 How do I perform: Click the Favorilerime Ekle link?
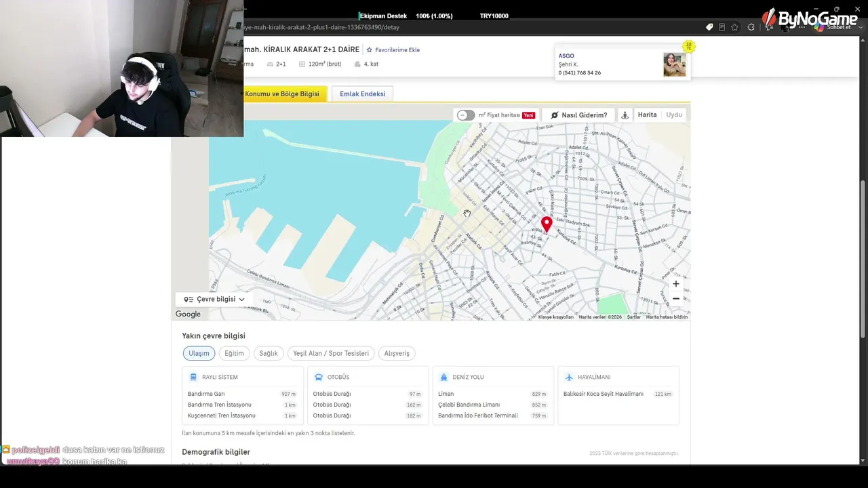point(397,50)
